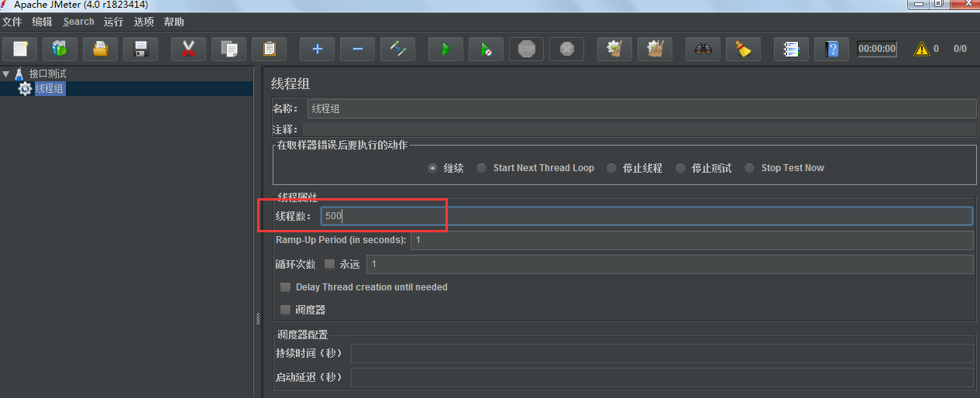Expand all tree nodes with plus icon

[317, 50]
